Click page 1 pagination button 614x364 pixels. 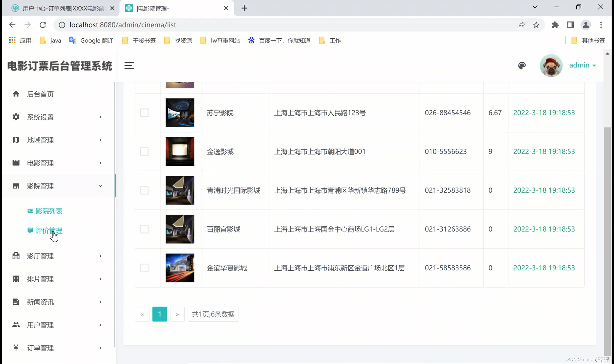click(160, 314)
